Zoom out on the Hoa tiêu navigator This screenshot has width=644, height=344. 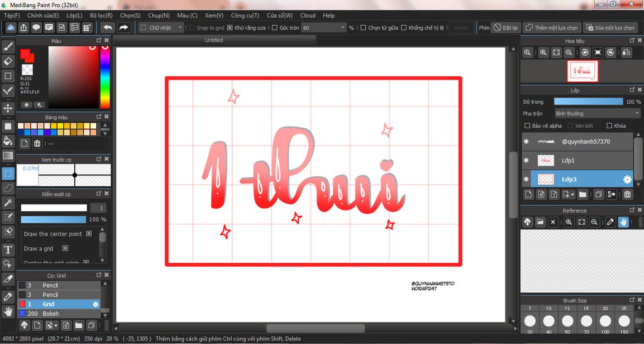569,53
